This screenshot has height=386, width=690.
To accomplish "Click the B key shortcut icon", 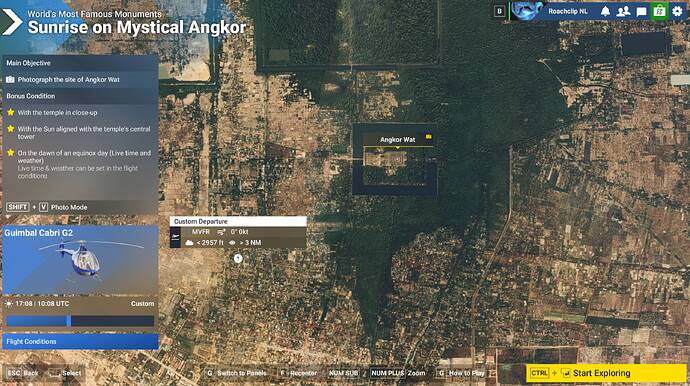I will (x=499, y=11).
